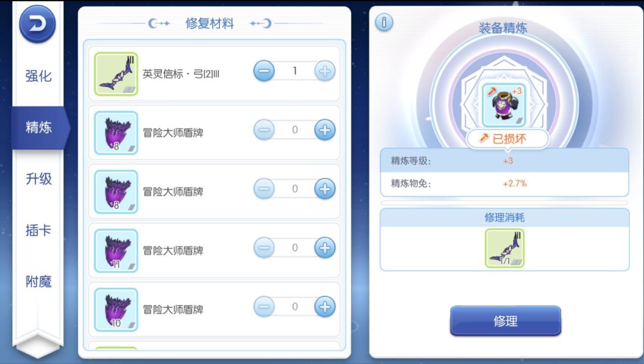Screen dimensions: 644x364
Task: Select the first +8 冒险大师盾牌 icon
Action: [x=116, y=133]
